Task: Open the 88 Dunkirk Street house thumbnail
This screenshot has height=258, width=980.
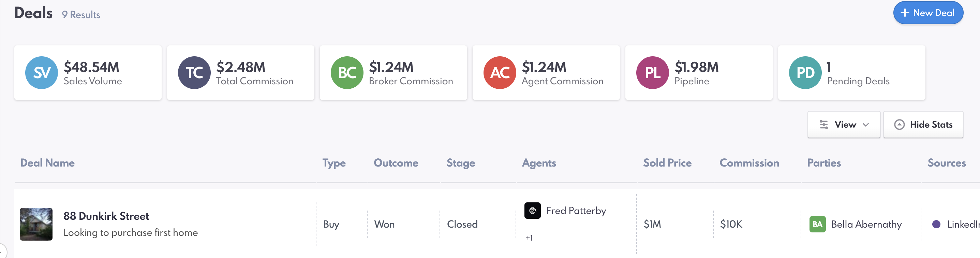Action: pos(36,224)
